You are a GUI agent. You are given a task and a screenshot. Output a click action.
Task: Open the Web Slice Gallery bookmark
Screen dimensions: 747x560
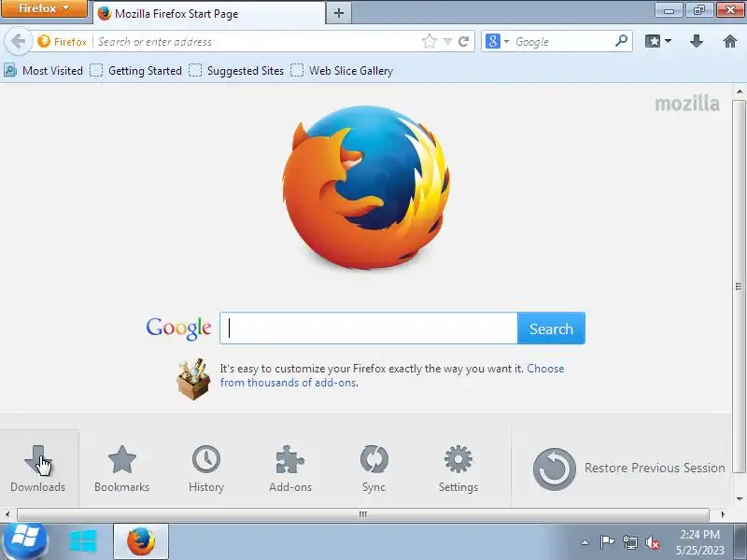[x=342, y=71]
